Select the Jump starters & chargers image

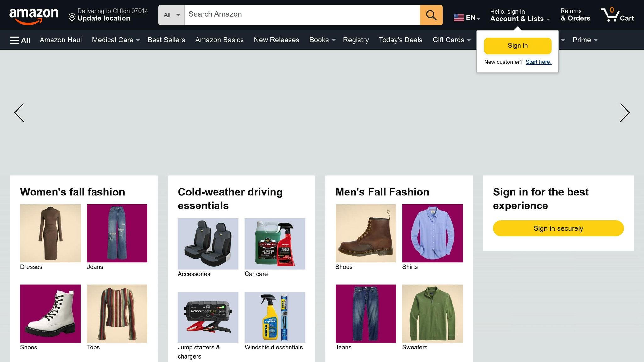(208, 317)
